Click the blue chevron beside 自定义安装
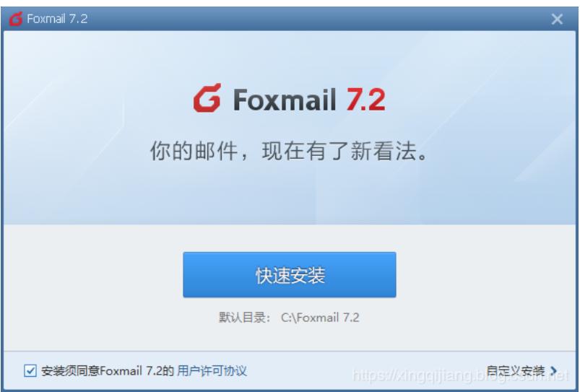 coord(553,370)
